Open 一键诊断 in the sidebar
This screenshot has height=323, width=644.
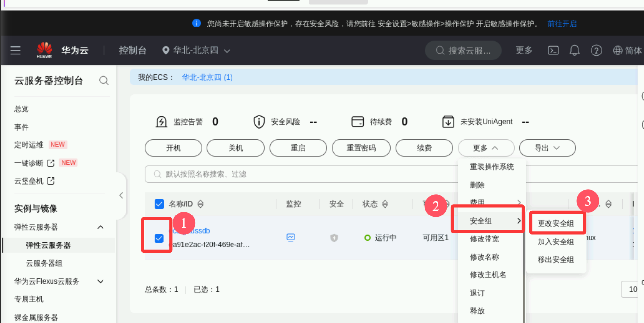point(29,163)
